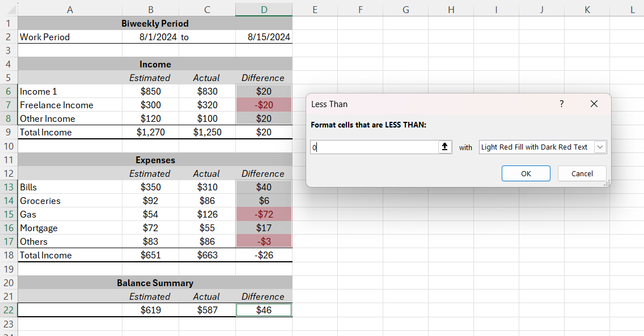Click the Work Period cell
Image resolution: width=644 pixels, height=336 pixels.
pos(70,37)
